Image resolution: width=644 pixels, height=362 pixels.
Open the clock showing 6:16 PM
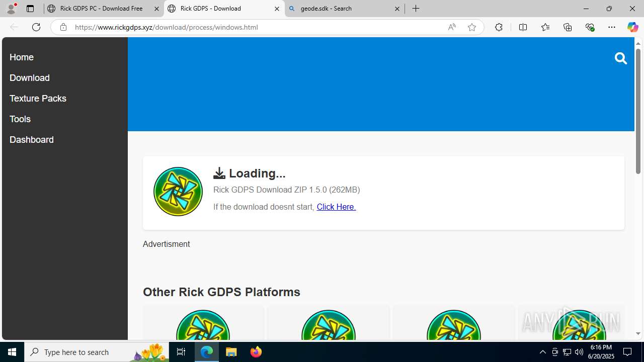click(601, 352)
